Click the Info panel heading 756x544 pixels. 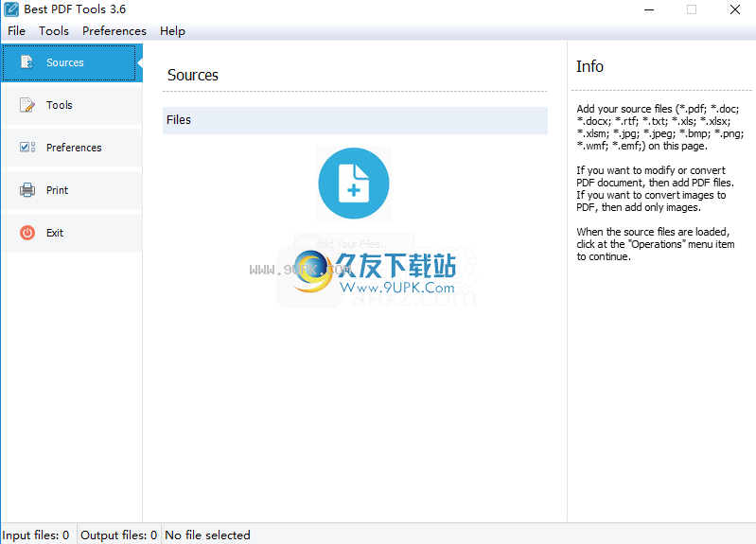(x=589, y=66)
